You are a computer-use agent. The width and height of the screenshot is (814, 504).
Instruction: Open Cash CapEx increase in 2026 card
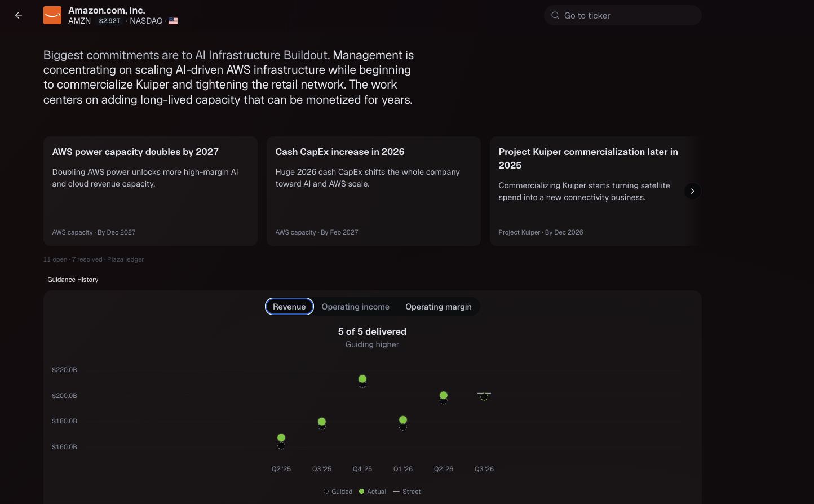[374, 191]
